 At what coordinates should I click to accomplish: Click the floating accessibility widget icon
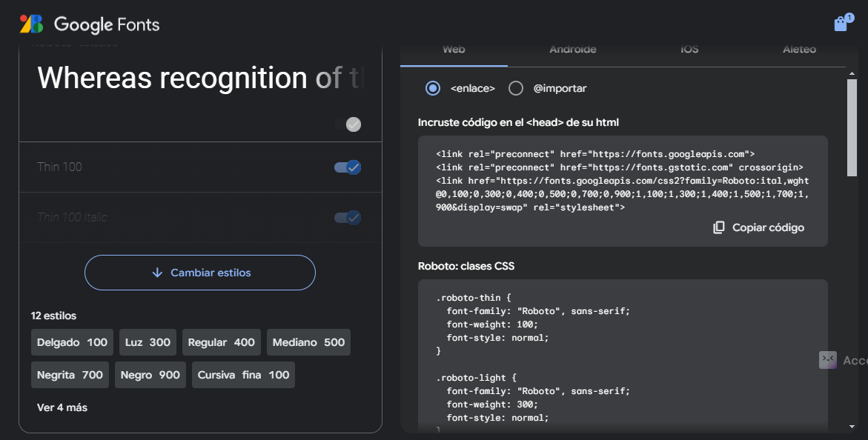coord(828,360)
